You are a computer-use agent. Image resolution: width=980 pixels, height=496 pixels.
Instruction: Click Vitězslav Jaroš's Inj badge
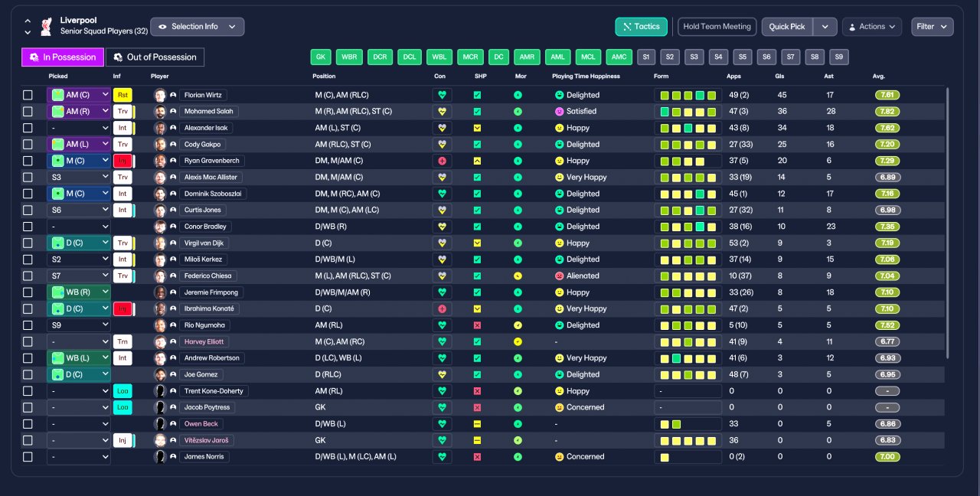pos(122,440)
